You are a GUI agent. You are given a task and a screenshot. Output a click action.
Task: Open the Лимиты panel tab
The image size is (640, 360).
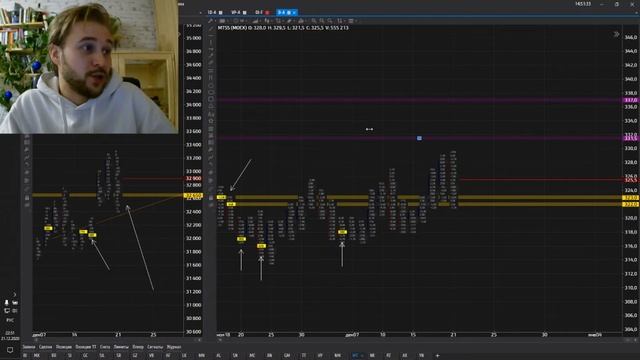[121, 347]
